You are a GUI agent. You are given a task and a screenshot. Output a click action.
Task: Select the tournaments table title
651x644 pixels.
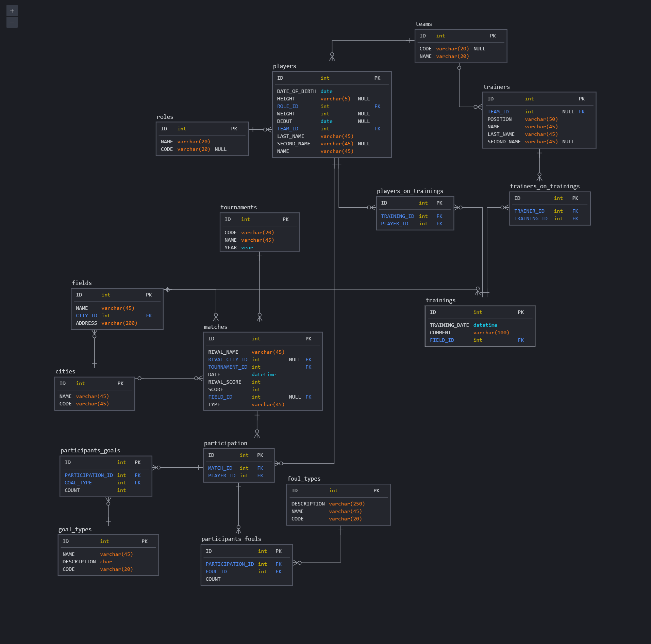(238, 207)
